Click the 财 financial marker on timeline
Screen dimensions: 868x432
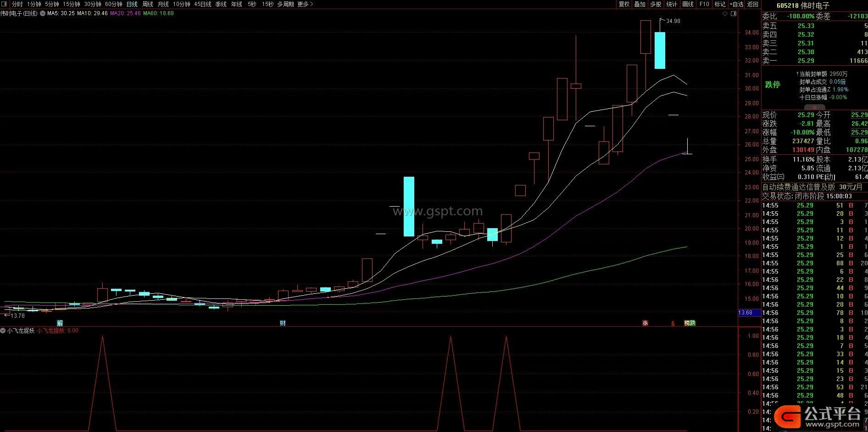point(283,323)
